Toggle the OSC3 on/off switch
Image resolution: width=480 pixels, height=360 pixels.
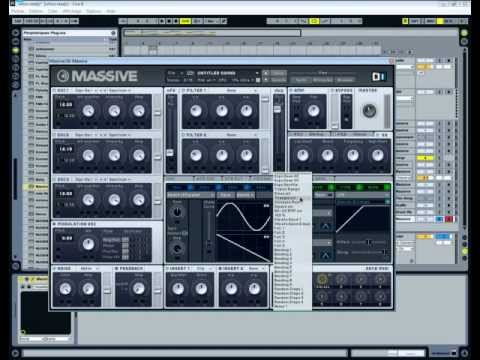coord(55,180)
